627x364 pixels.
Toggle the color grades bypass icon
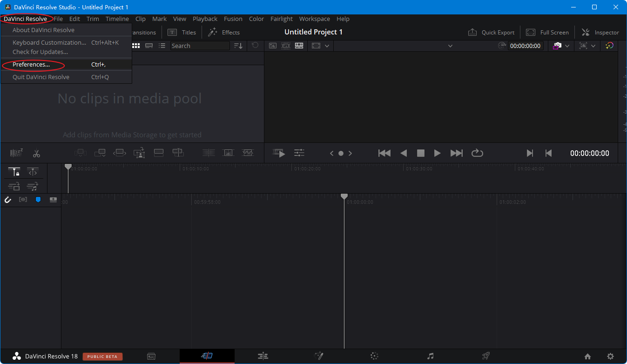tap(609, 46)
